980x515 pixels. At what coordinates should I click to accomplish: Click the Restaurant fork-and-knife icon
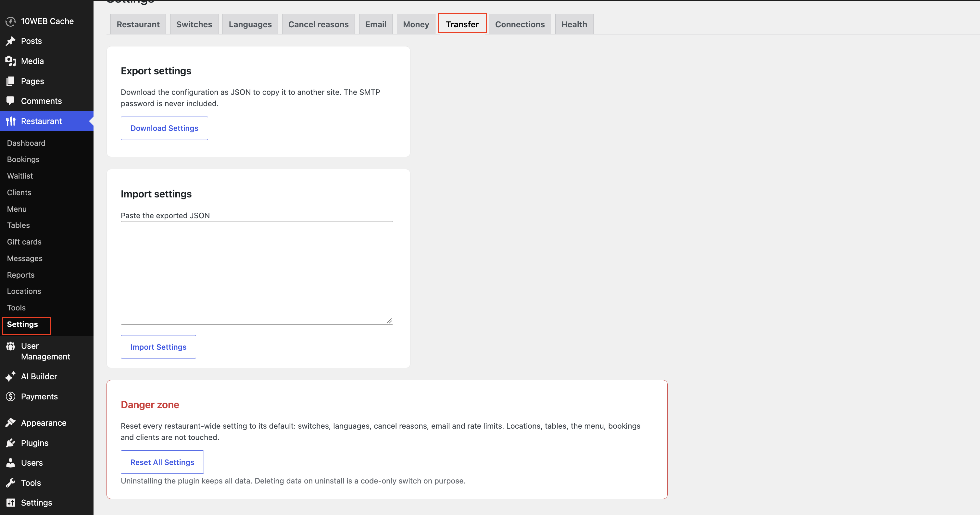(x=11, y=121)
